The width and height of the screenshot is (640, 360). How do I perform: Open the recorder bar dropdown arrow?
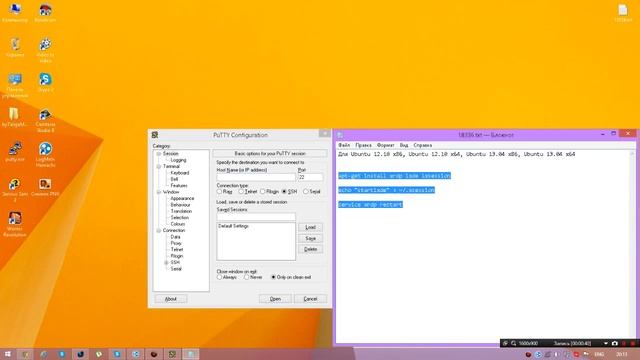[x=606, y=344]
